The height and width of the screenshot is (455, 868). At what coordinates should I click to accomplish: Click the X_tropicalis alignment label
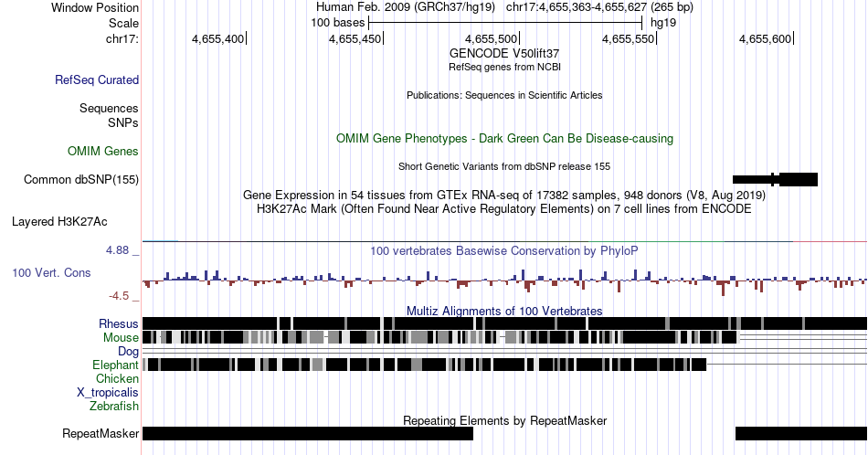108,393
